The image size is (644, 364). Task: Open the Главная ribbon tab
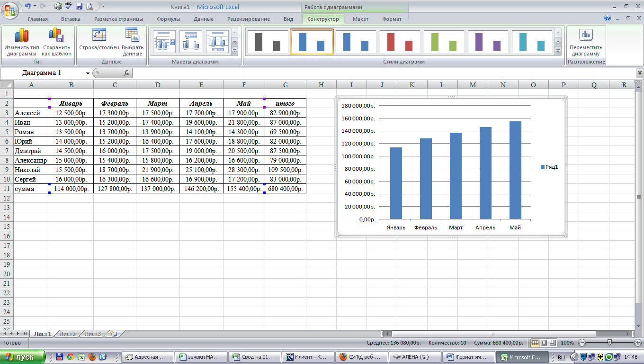tap(38, 19)
